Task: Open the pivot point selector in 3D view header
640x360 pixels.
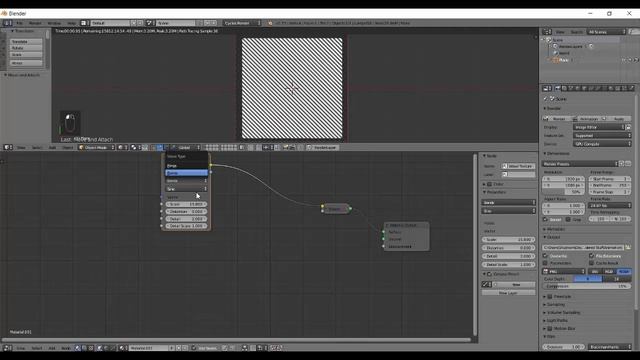Action: tap(135, 147)
